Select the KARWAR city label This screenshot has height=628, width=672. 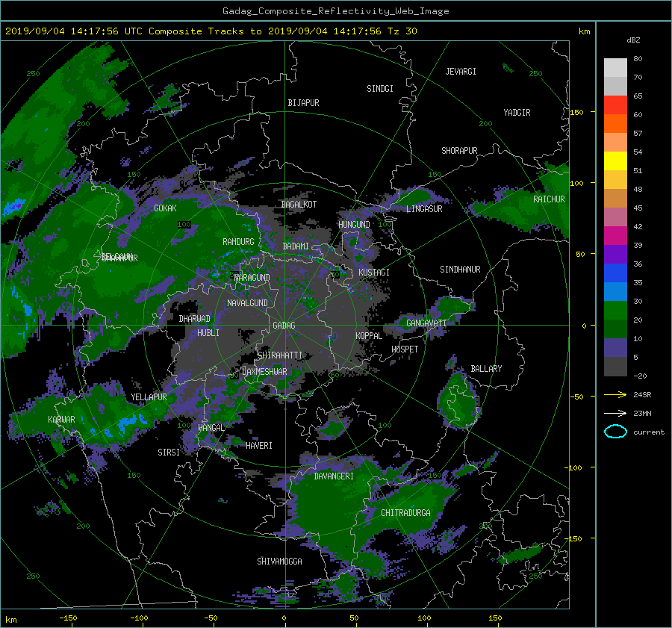coord(61,420)
